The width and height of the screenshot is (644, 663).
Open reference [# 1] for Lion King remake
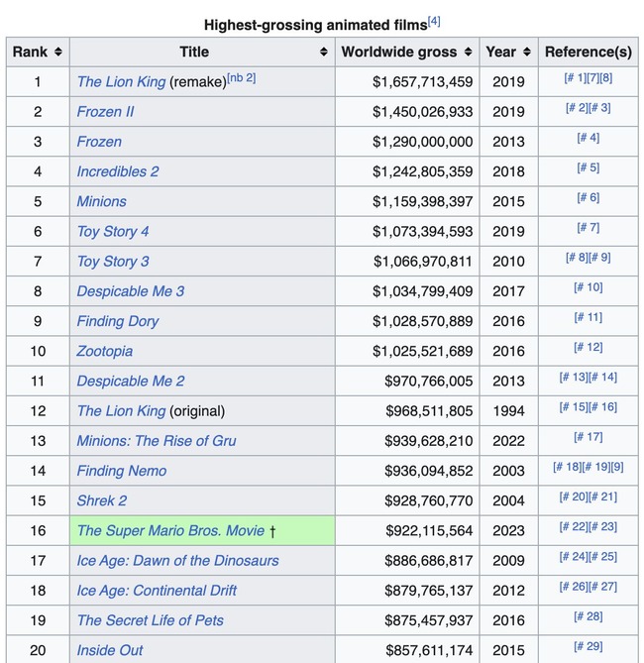576,78
